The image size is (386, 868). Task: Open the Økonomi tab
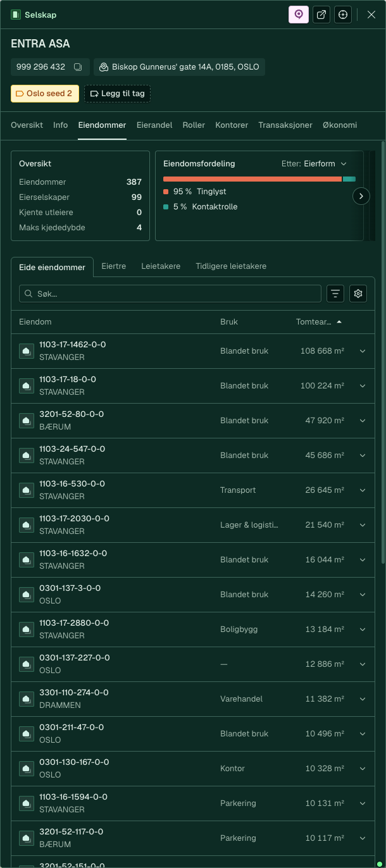coord(340,125)
